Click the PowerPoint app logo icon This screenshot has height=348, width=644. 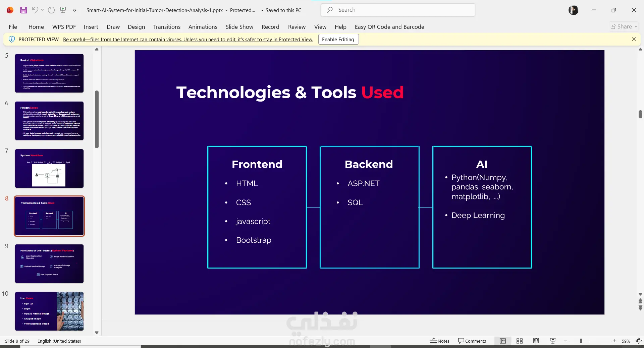tap(10, 10)
